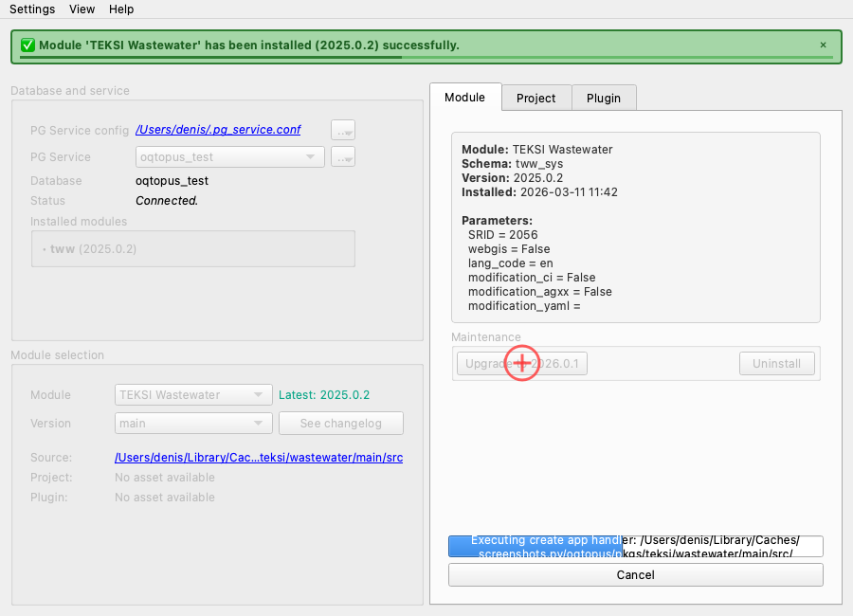Click the See changelog button
Screen dimensions: 853x616
pyautogui.click(x=341, y=424)
